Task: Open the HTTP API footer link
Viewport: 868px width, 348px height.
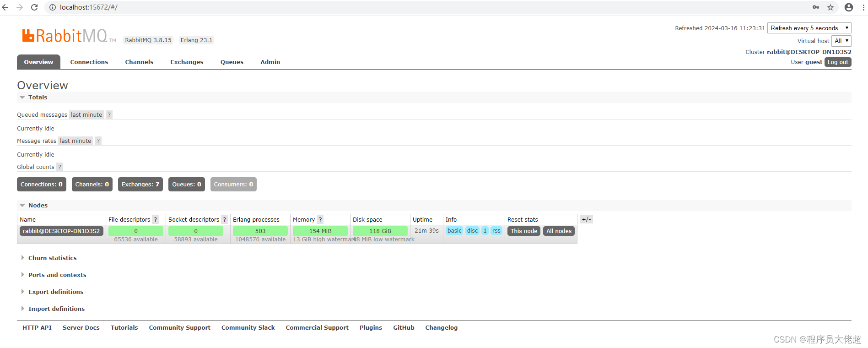Action: (x=37, y=328)
